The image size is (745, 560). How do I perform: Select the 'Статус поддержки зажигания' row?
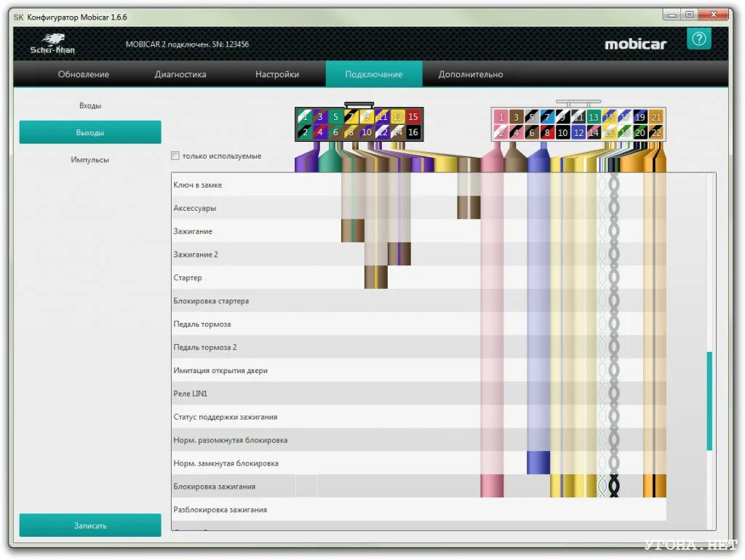pos(418,417)
